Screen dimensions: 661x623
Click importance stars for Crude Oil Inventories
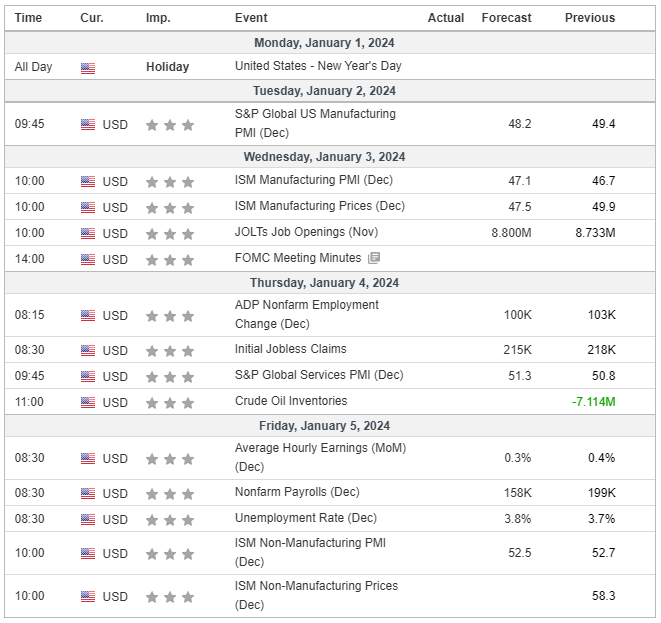click(x=170, y=403)
